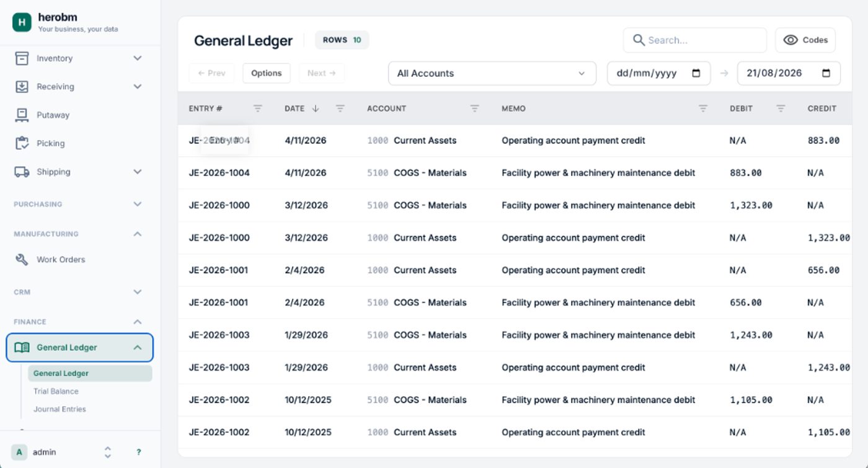
Task: Click the General Ledger book icon
Action: click(x=22, y=348)
